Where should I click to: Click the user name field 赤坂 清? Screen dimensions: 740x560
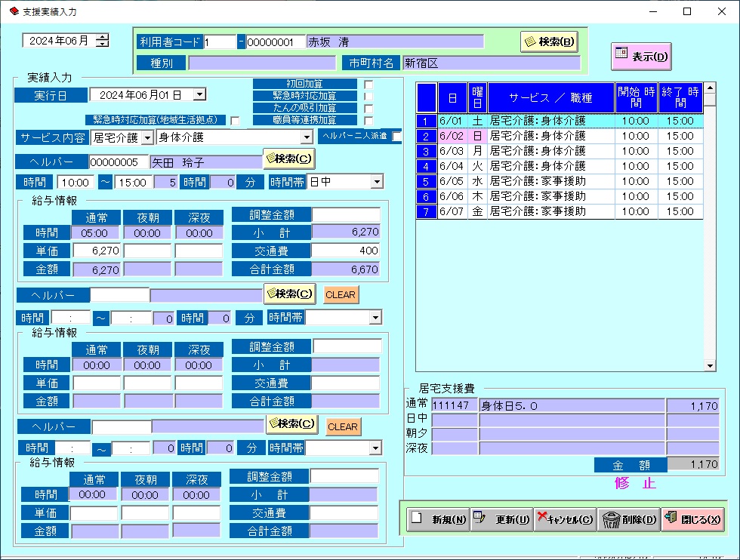(x=395, y=42)
